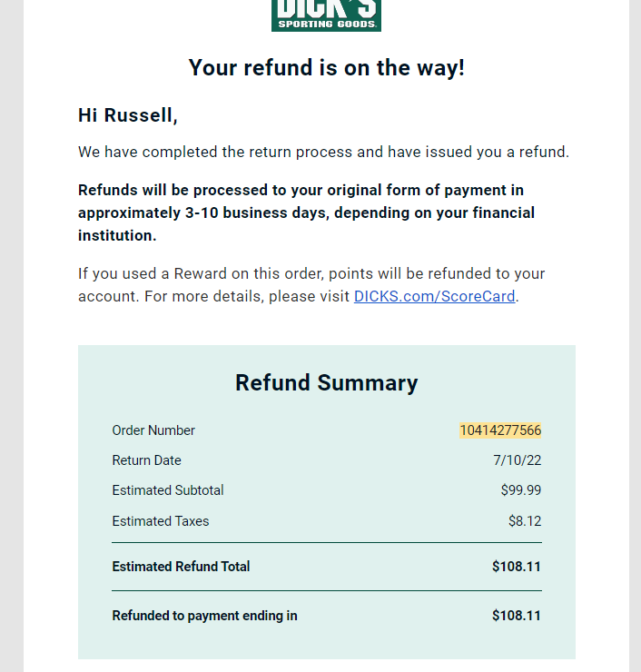Click the Order Number label
The image size is (641, 672).
pyautogui.click(x=153, y=430)
